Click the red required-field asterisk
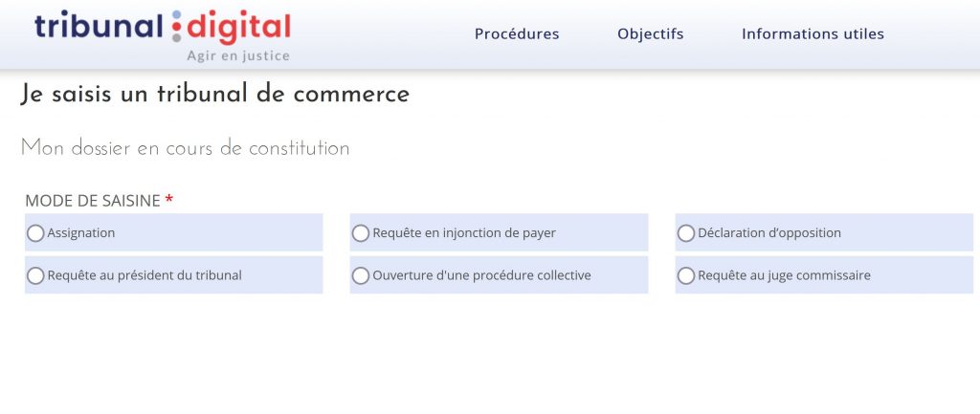The image size is (980, 414). pyautogui.click(x=169, y=200)
